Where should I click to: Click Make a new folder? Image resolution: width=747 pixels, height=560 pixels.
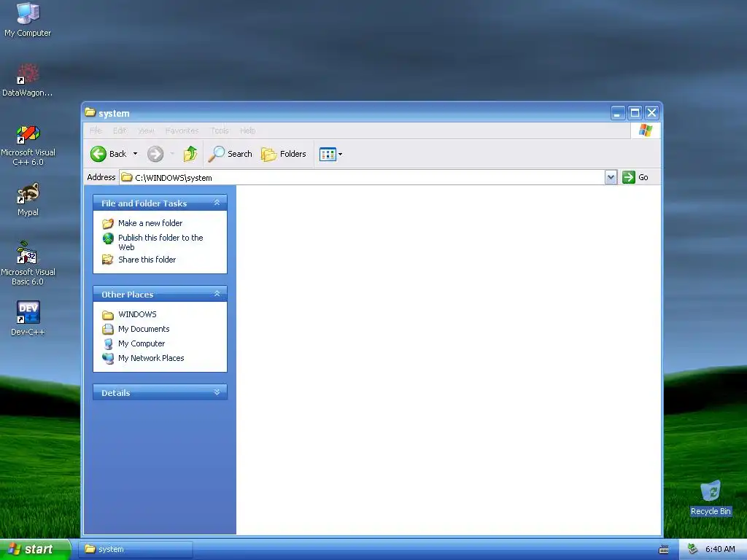(142, 223)
